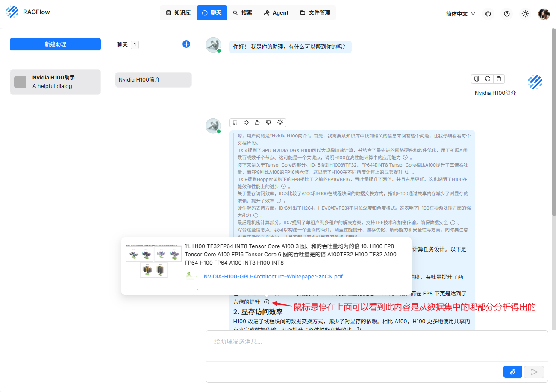Delete the user message with trash icon
Screen dimensions: 556x392
(x=499, y=79)
